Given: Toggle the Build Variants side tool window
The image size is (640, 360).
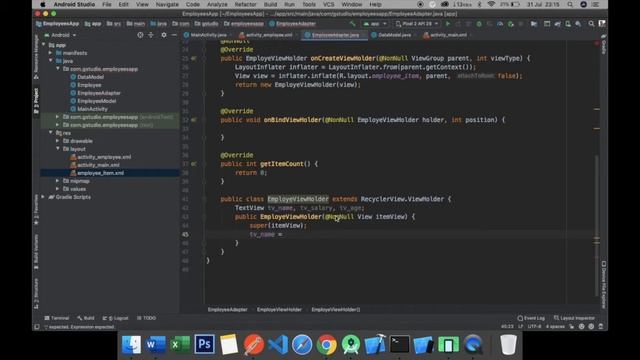Looking at the screenshot, I should (x=36, y=251).
